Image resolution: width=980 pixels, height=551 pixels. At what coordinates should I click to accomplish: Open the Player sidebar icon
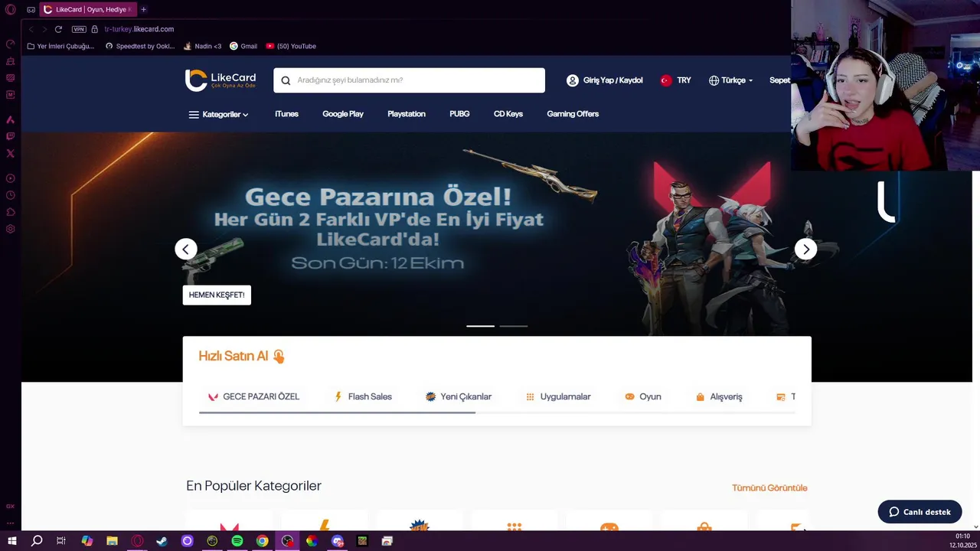click(x=11, y=178)
